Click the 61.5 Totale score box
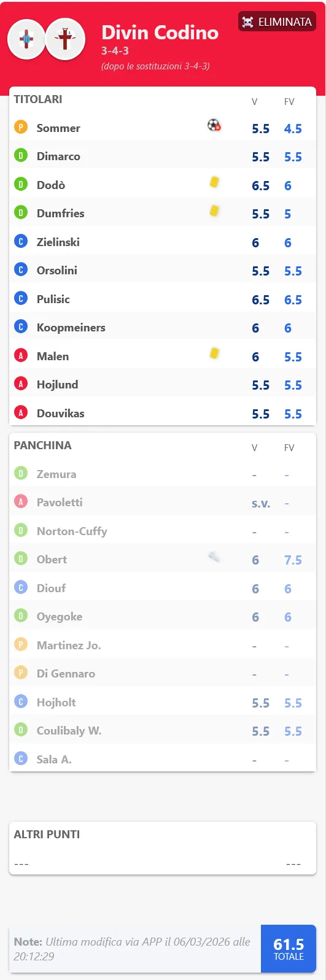Screen dimensions: 326x980 (x=289, y=949)
